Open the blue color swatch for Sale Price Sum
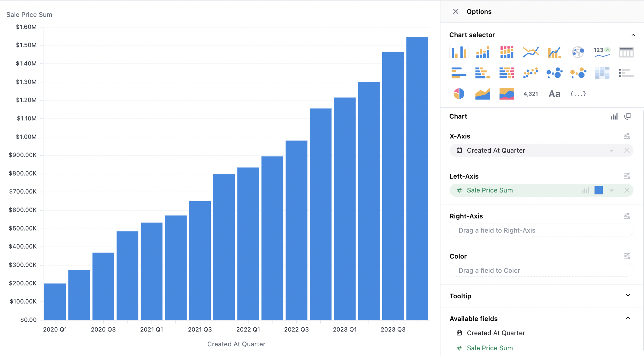Image resolution: width=644 pixels, height=356 pixels. coord(598,190)
